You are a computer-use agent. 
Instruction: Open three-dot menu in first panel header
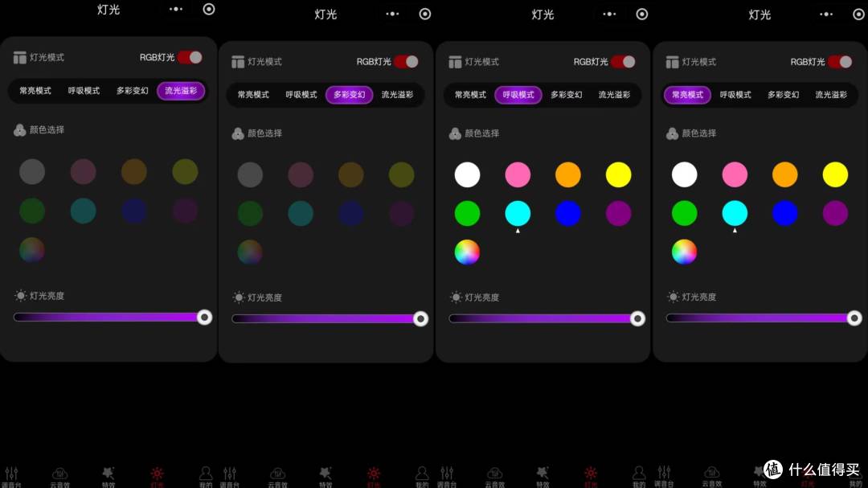tap(176, 10)
